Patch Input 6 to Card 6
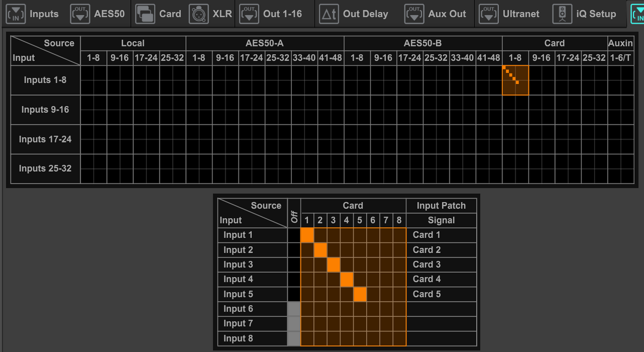Screen dimensions: 644x352 [x=373, y=309]
